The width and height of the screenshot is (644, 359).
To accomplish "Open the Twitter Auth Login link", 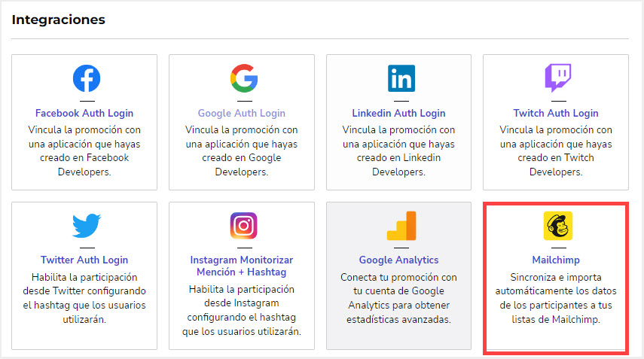I will [x=84, y=260].
